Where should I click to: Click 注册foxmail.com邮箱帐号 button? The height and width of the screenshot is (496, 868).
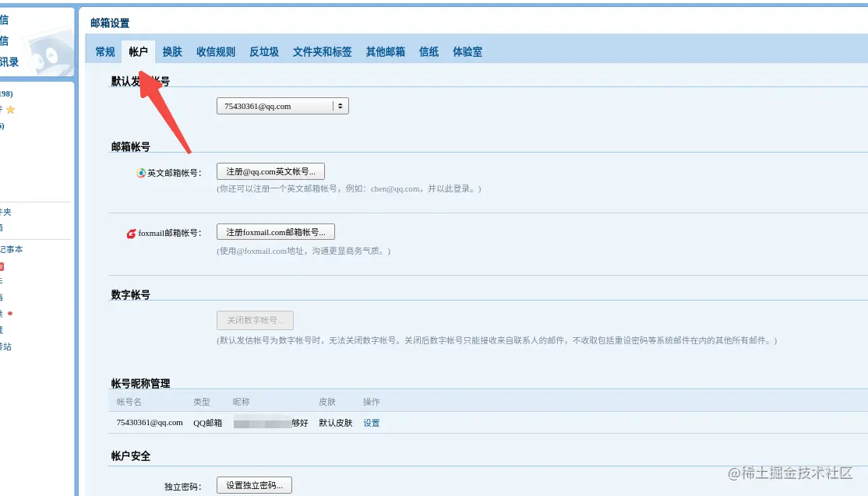(276, 232)
